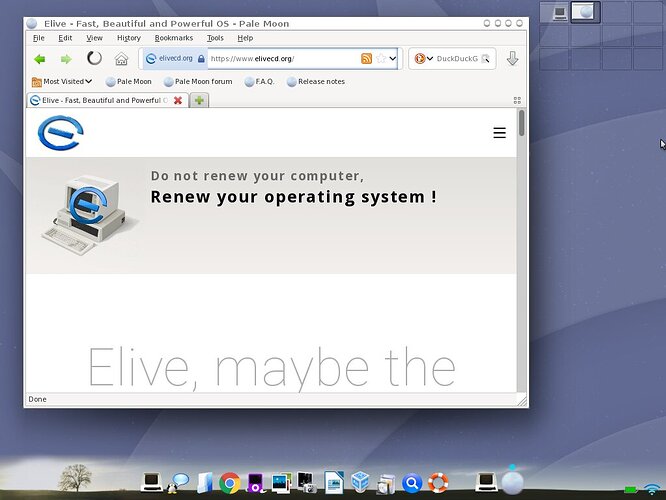The height and width of the screenshot is (500, 666).
Task: Go forward with the green right arrow
Action: point(66,59)
